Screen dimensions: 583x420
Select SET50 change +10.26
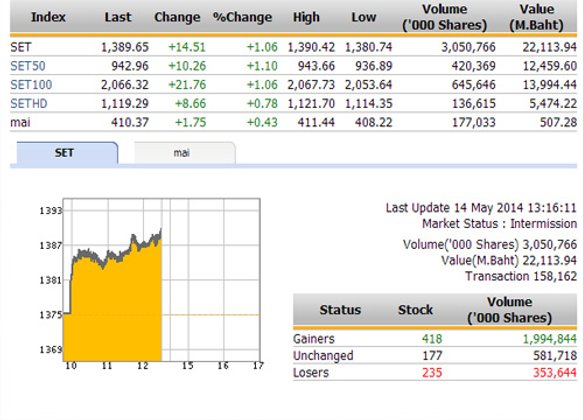click(x=187, y=66)
